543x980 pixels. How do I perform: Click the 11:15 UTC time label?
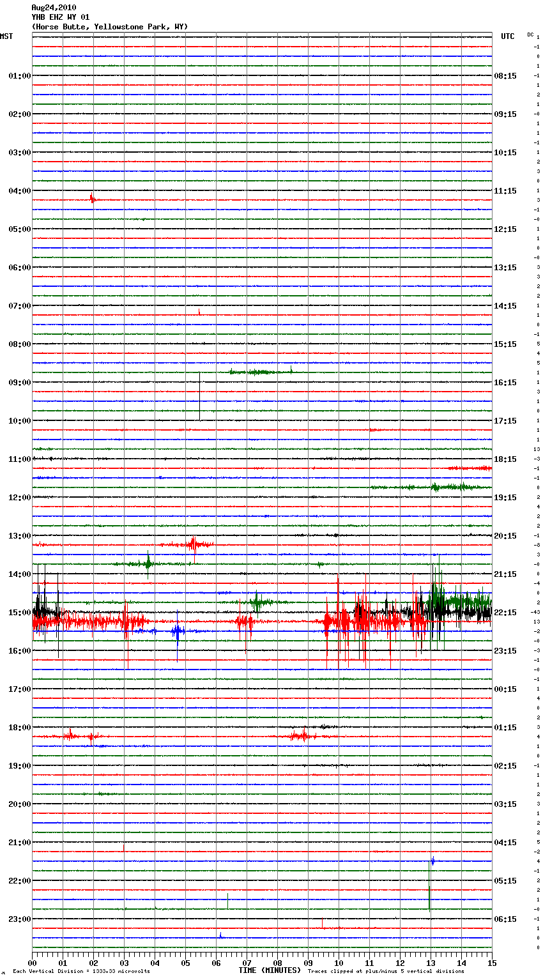click(505, 191)
